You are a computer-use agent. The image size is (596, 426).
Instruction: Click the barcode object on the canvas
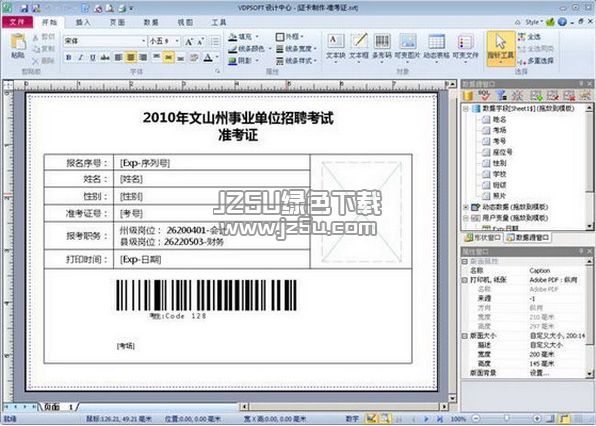tap(206, 295)
